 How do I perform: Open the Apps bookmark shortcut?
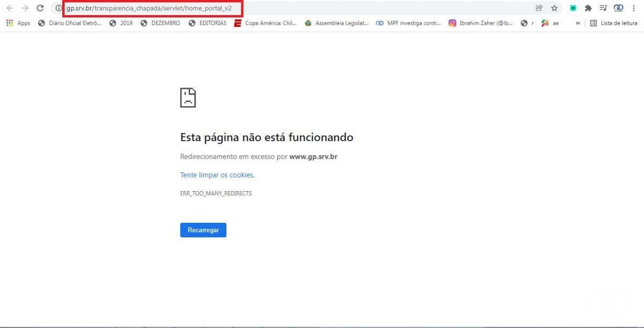pos(18,23)
